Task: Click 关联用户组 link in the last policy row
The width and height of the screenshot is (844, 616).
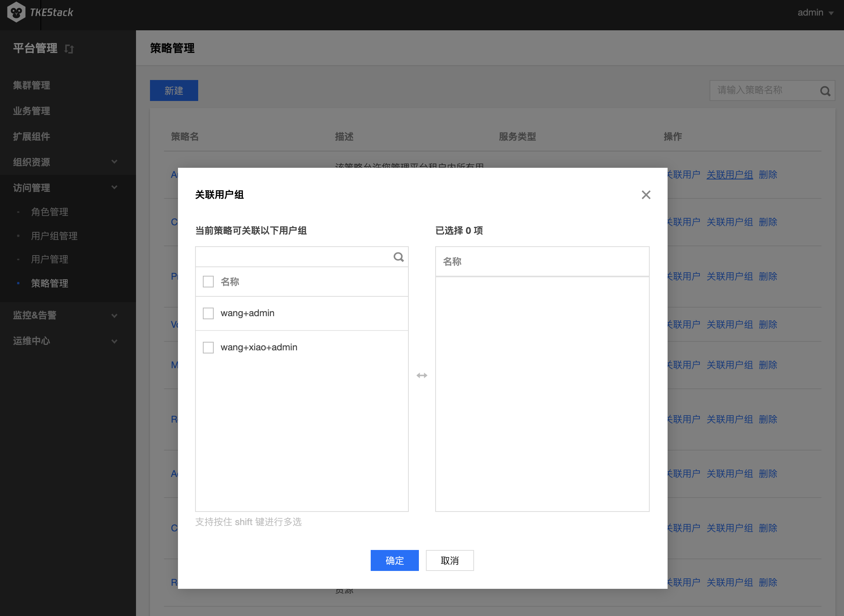Action: [x=730, y=582]
